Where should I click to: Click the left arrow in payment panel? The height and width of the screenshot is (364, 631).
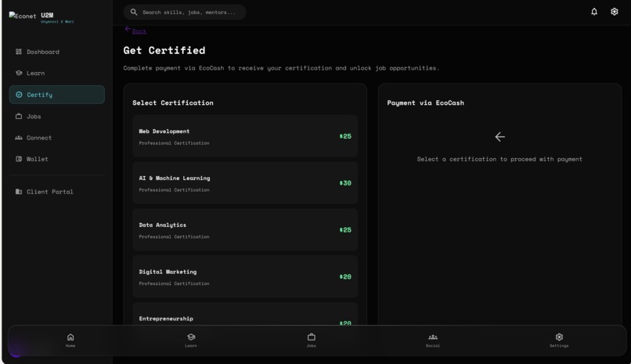click(x=499, y=137)
